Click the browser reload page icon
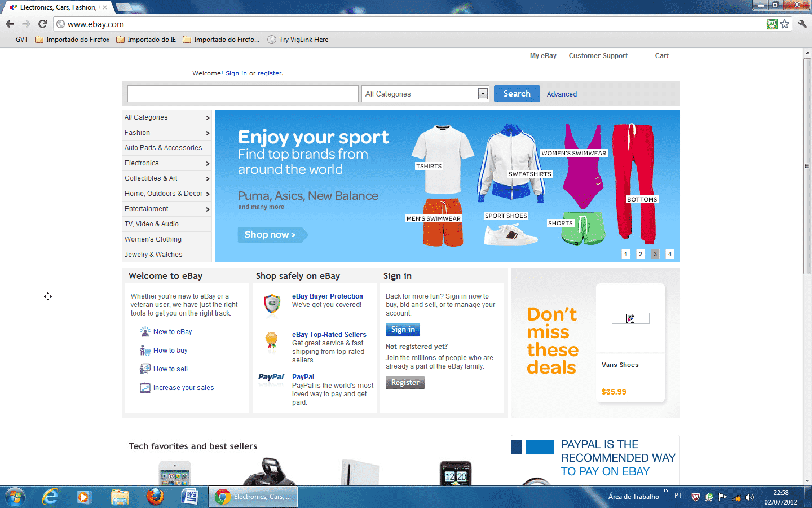Image resolution: width=812 pixels, height=508 pixels. click(42, 24)
